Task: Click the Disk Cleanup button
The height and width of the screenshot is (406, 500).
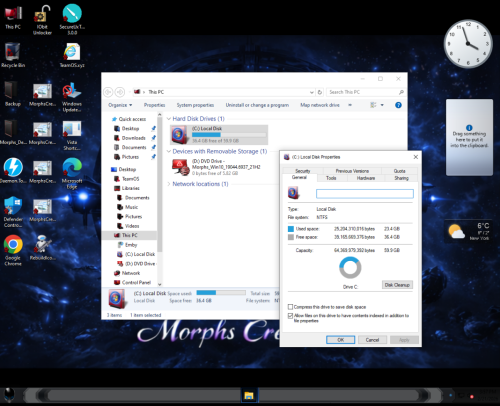Action: pyautogui.click(x=397, y=285)
